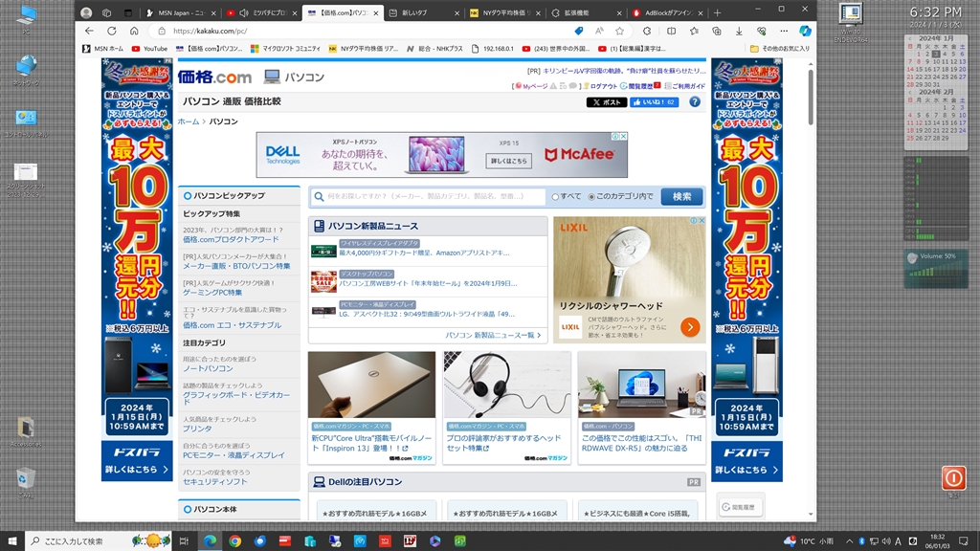Open the Inspiron 13 article thumbnail
980x551 pixels.
pos(371,385)
